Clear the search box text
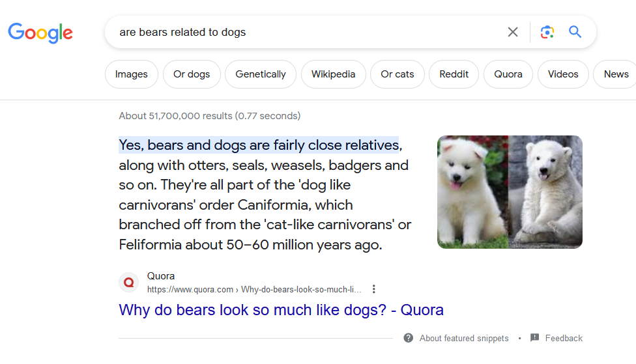 (513, 32)
